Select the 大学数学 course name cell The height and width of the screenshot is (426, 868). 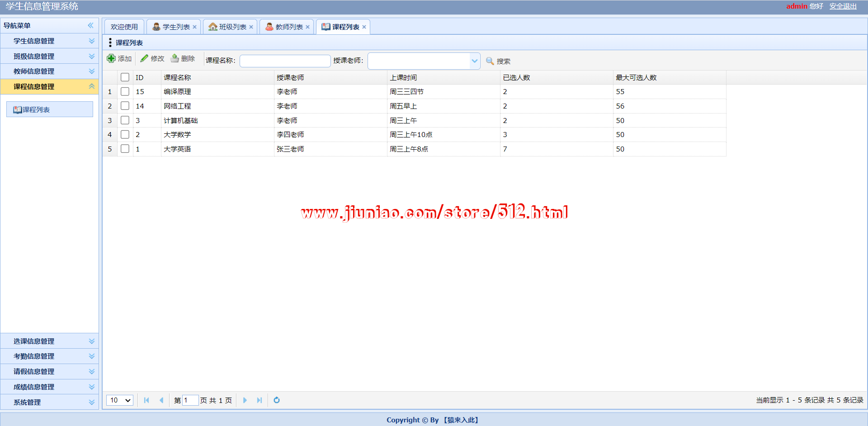(x=218, y=135)
